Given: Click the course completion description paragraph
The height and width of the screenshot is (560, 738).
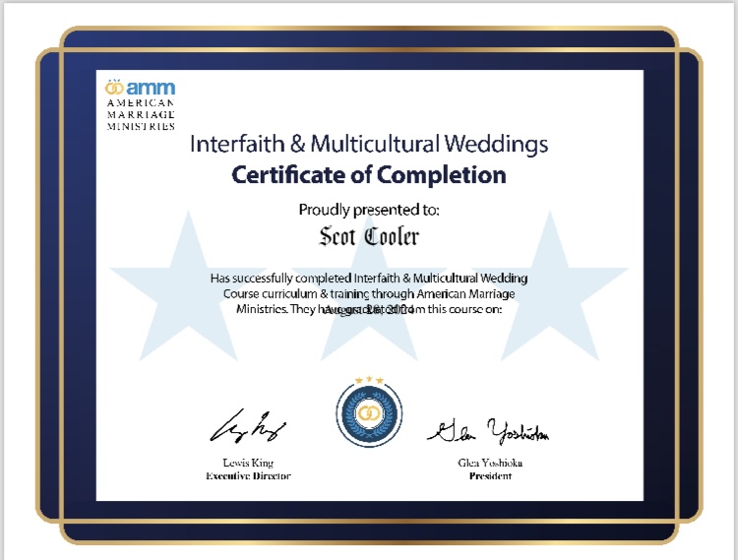Looking at the screenshot, I should 368,293.
